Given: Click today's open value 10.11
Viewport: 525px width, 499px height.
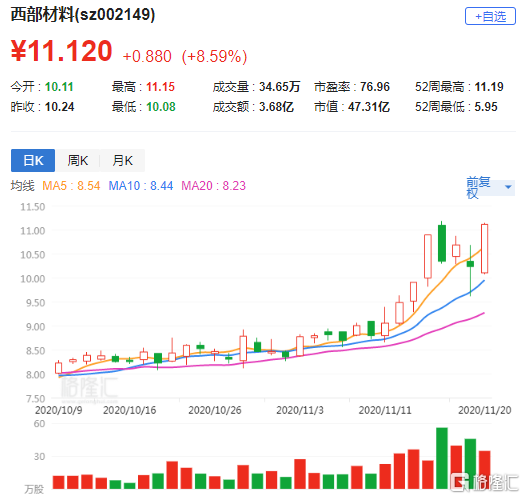Looking at the screenshot, I should [59, 87].
